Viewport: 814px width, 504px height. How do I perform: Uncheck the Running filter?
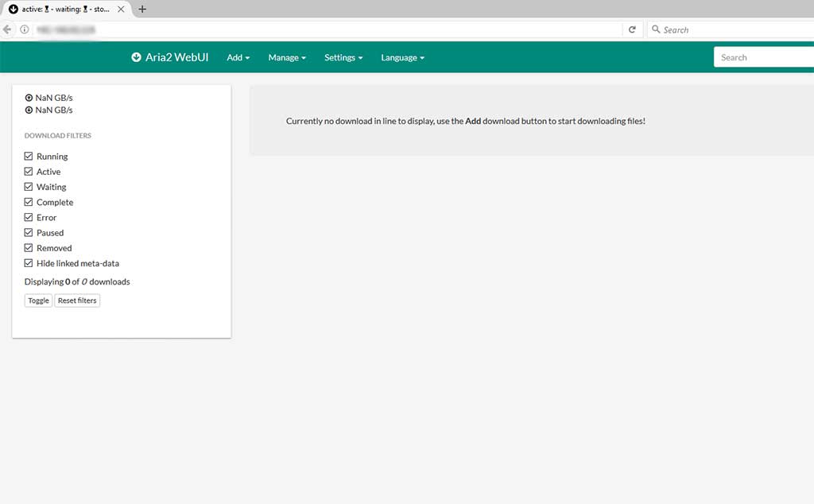[x=29, y=156]
